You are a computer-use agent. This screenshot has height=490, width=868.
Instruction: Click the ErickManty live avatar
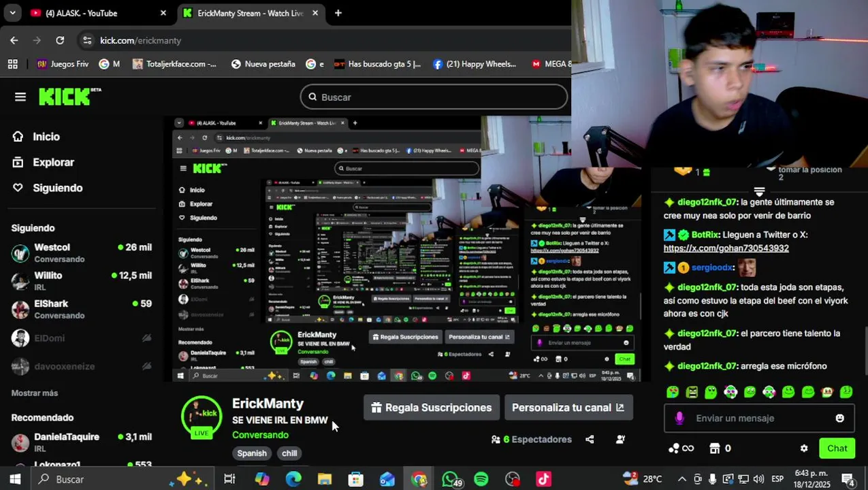pos(201,416)
